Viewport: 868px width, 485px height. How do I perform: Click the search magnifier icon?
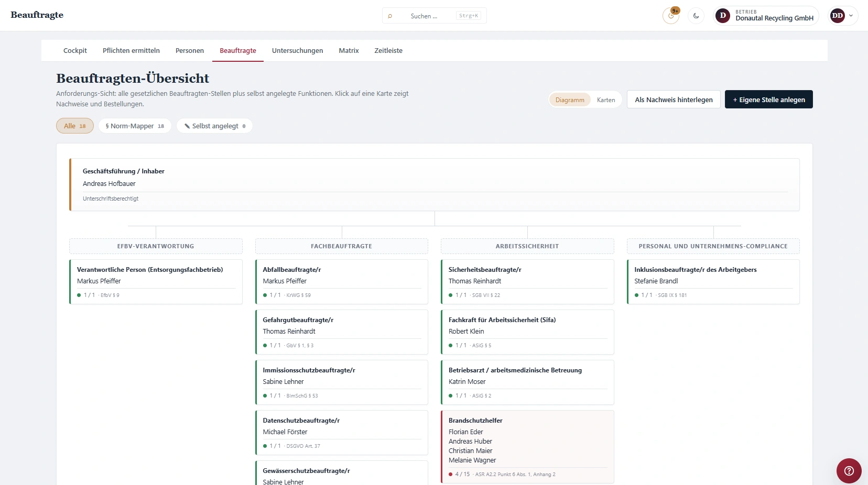pyautogui.click(x=390, y=16)
